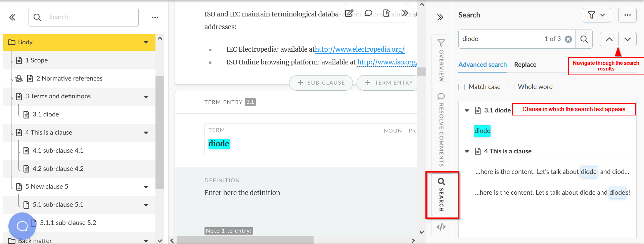The width and height of the screenshot is (644, 244).
Task: Click the tree panel vertical scrollbar
Action: coord(160,133)
